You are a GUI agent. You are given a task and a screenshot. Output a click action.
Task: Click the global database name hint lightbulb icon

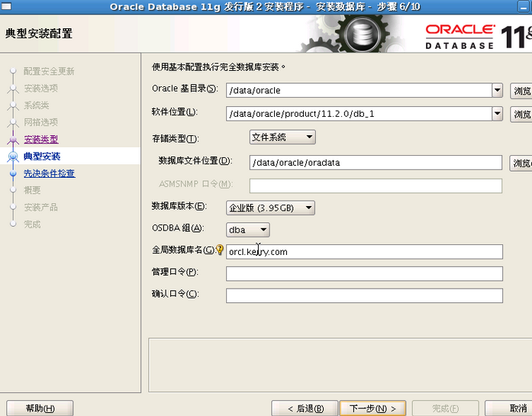coord(220,250)
